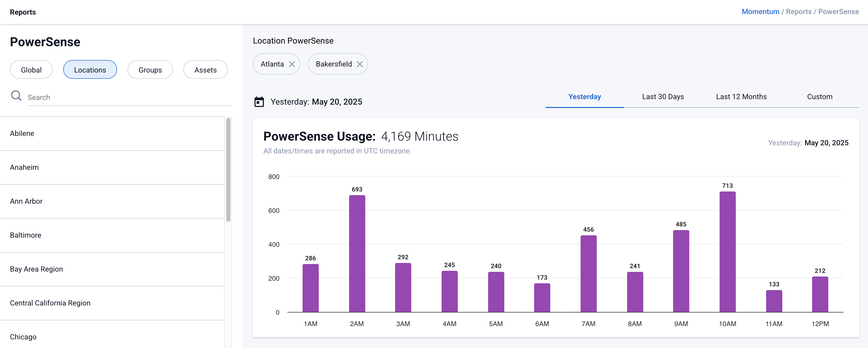The height and width of the screenshot is (348, 868).
Task: Toggle the Locations filter pill
Action: point(90,70)
